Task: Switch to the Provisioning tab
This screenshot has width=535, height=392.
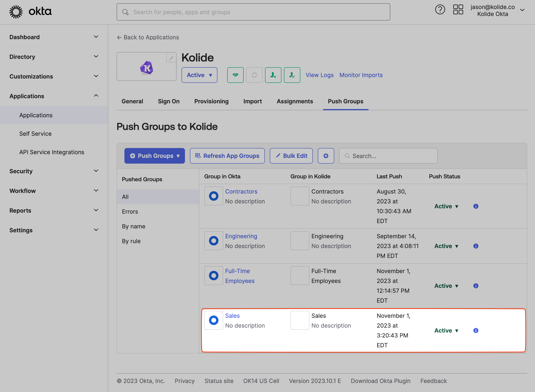Action: click(x=211, y=101)
